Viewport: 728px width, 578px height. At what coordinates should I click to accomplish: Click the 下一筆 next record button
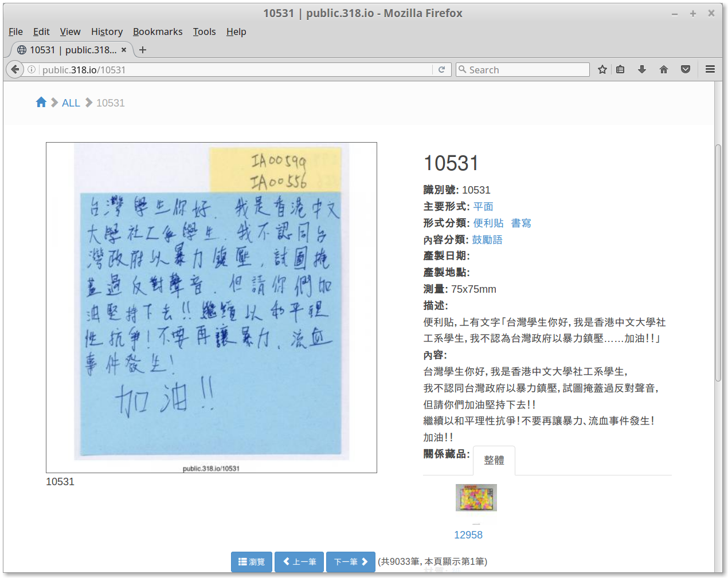coord(351,562)
